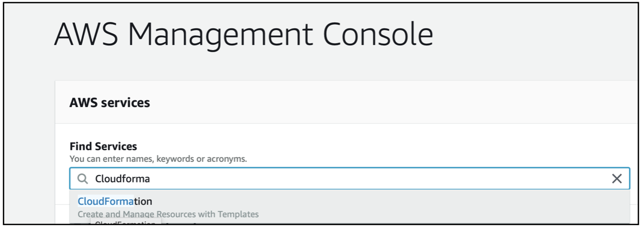Click the "Find Services" label
This screenshot has width=644, height=232.
(103, 146)
